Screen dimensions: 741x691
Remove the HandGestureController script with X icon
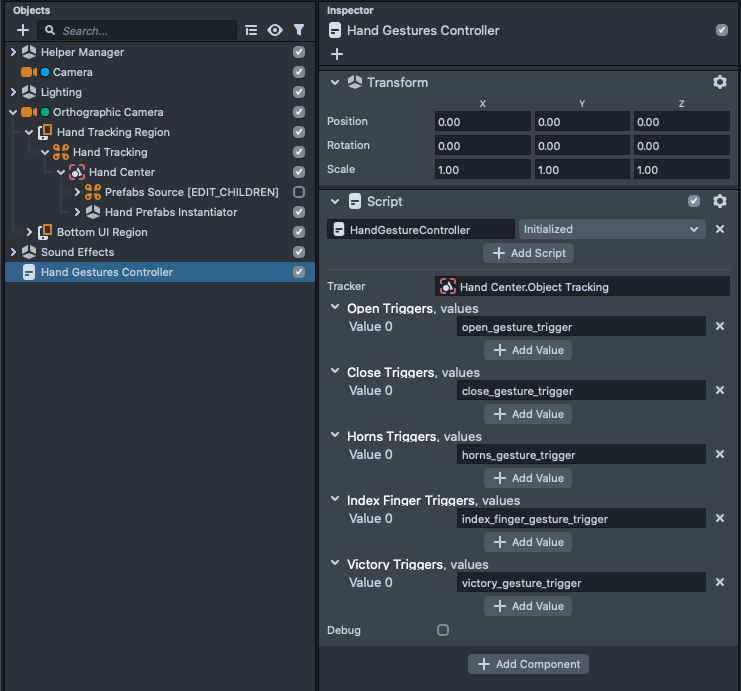[x=719, y=229]
